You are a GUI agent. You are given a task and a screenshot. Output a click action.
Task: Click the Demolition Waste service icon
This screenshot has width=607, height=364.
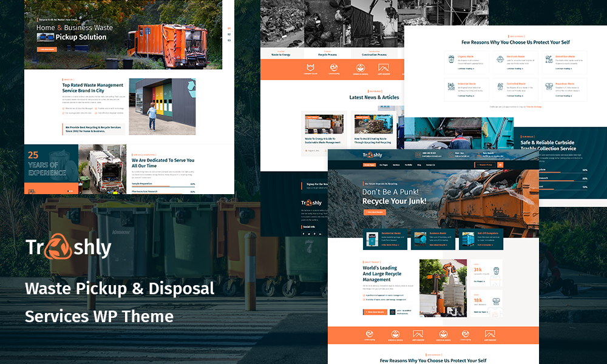click(549, 59)
